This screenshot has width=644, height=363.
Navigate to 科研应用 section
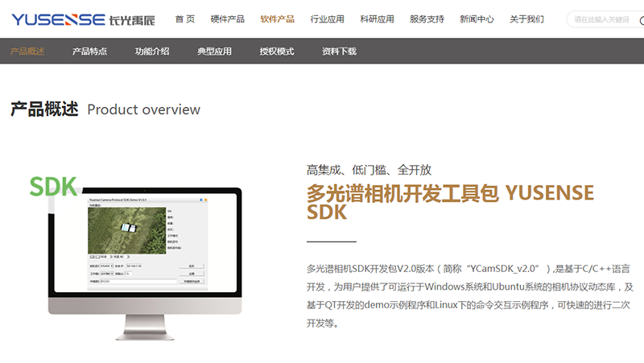pos(377,19)
